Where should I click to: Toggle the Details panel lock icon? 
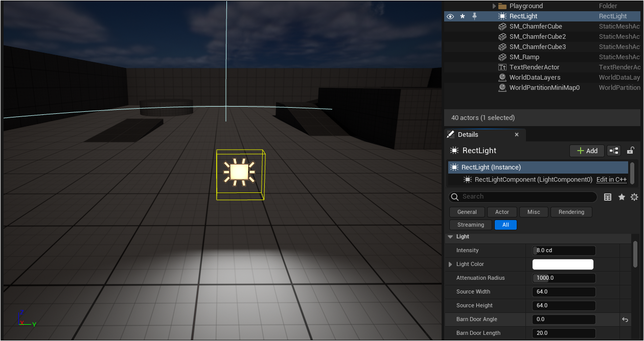click(x=631, y=151)
